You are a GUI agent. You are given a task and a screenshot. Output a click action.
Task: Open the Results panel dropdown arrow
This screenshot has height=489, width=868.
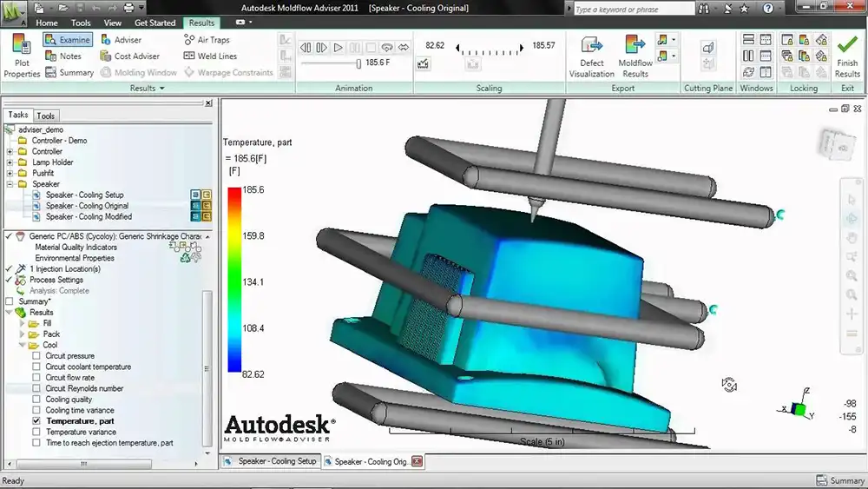pyautogui.click(x=162, y=88)
